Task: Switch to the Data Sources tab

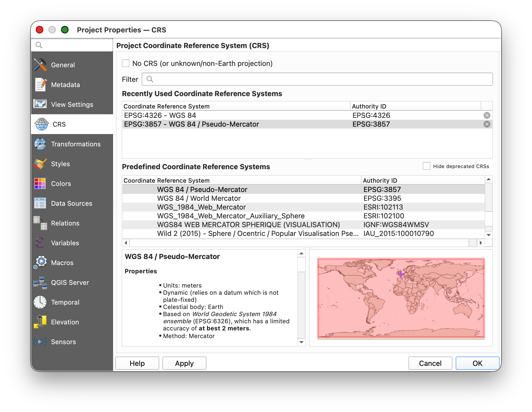Action: coord(71,204)
